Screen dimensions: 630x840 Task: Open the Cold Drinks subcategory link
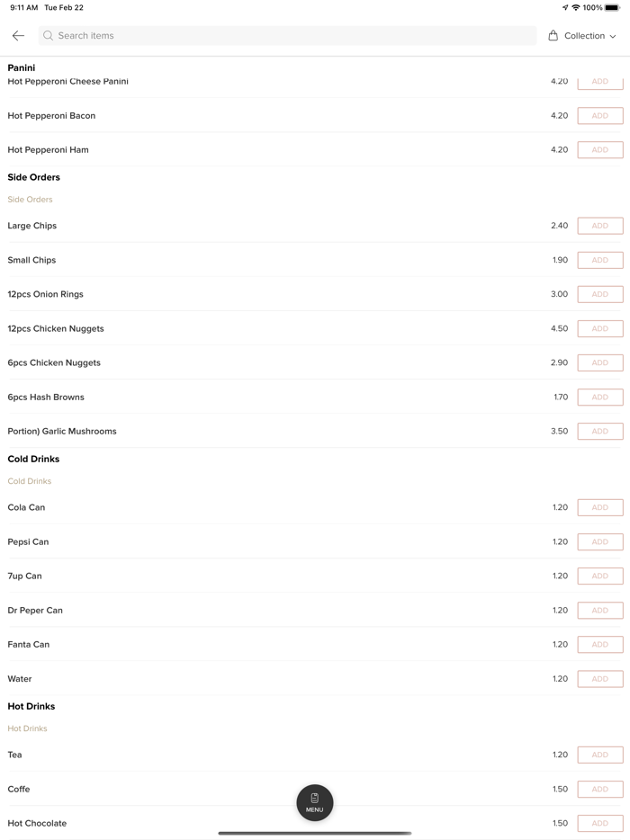tap(30, 481)
